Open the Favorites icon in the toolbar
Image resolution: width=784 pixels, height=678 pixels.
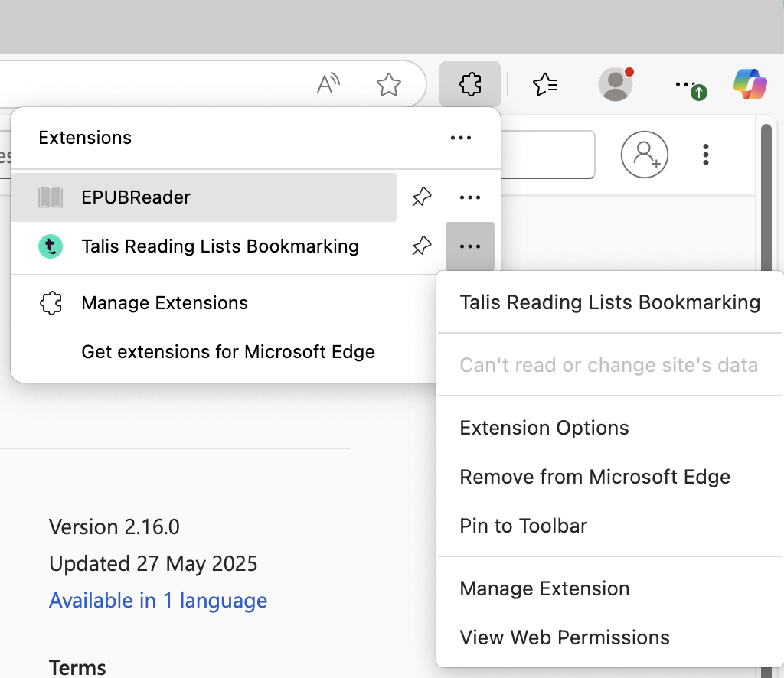pos(544,84)
